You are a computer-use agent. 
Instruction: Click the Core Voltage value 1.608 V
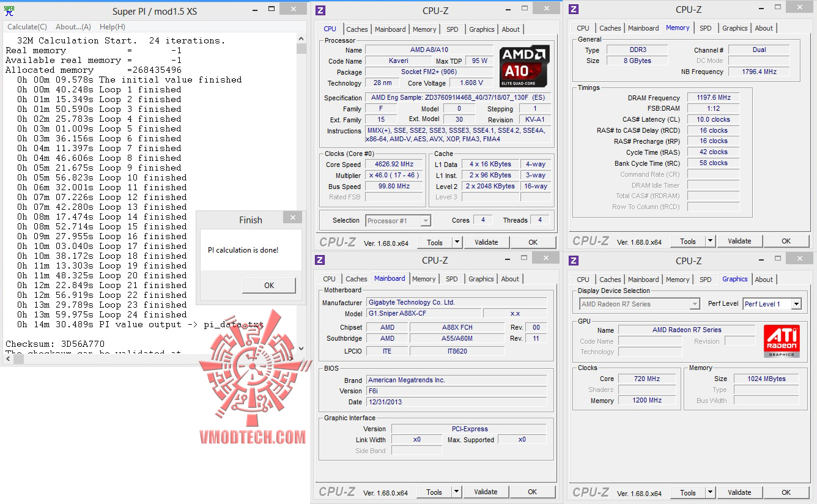tap(471, 83)
